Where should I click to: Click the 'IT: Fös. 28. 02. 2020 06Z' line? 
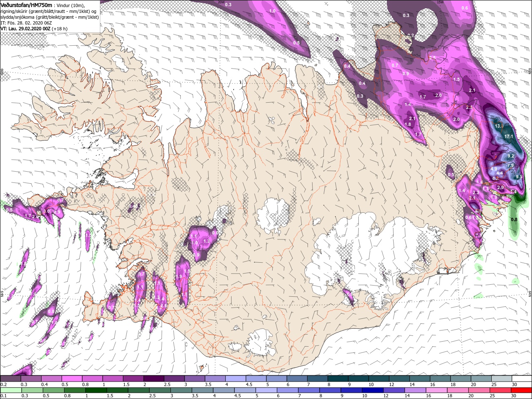pyautogui.click(x=26, y=23)
